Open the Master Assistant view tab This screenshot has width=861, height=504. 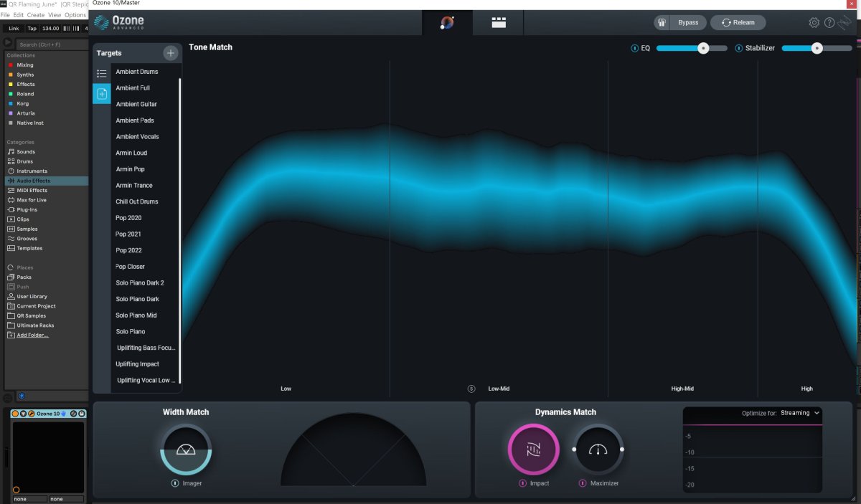[x=447, y=22]
